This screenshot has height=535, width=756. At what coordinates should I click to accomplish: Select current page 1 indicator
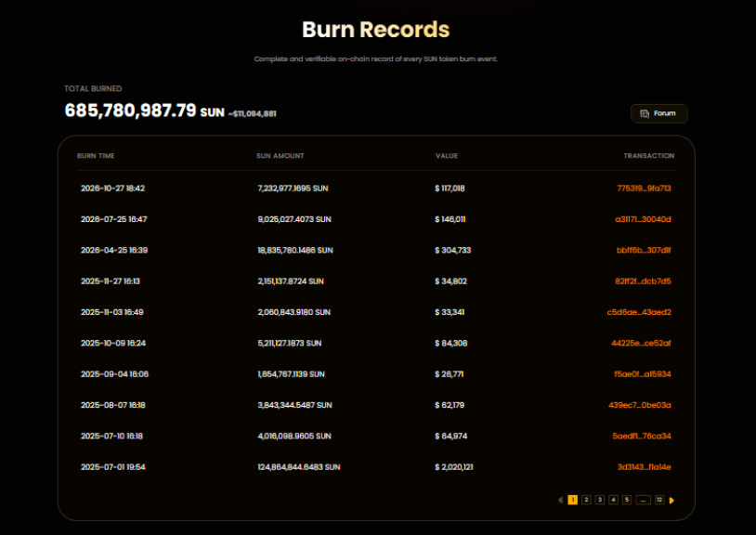tap(573, 500)
